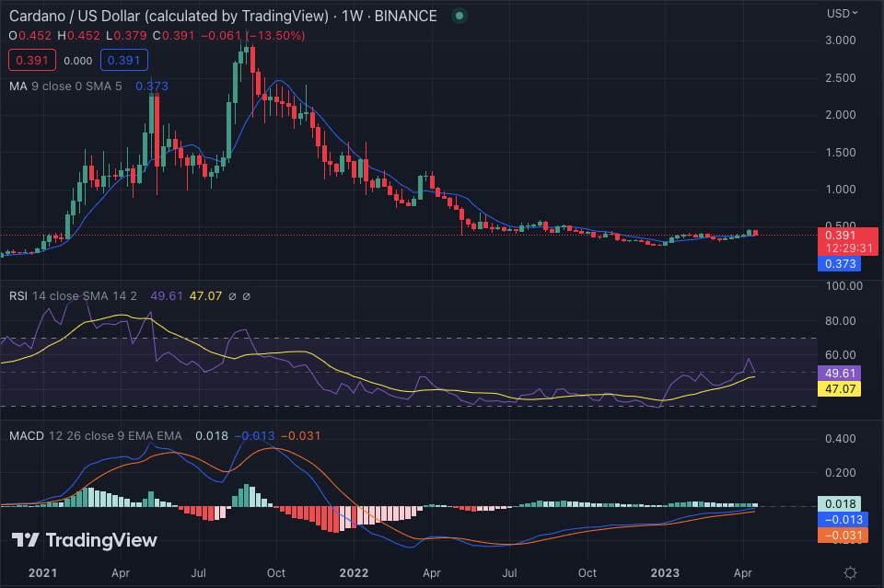
Task: Click the TradingView logo
Action: click(85, 540)
